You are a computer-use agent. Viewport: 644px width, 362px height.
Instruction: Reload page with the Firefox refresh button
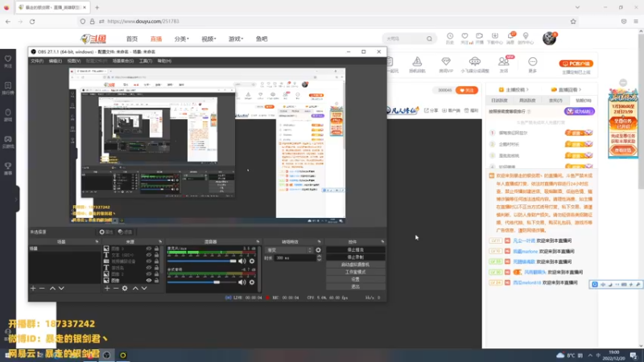[32, 22]
